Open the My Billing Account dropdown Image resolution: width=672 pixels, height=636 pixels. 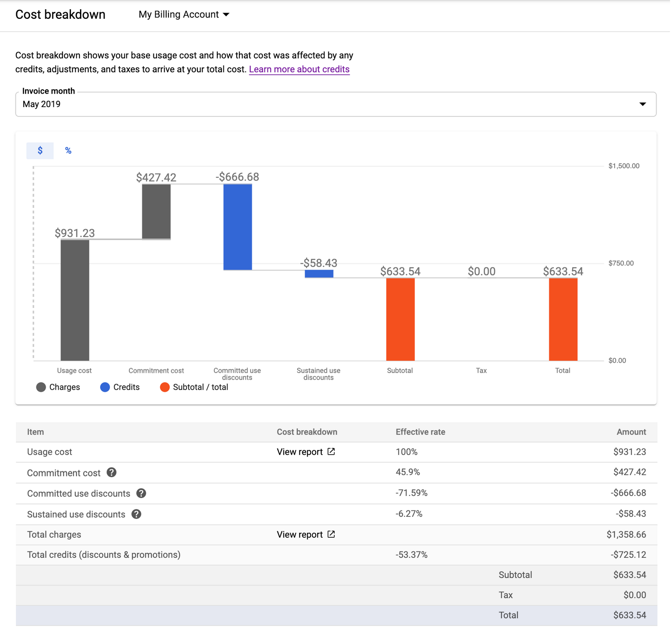pos(184,14)
